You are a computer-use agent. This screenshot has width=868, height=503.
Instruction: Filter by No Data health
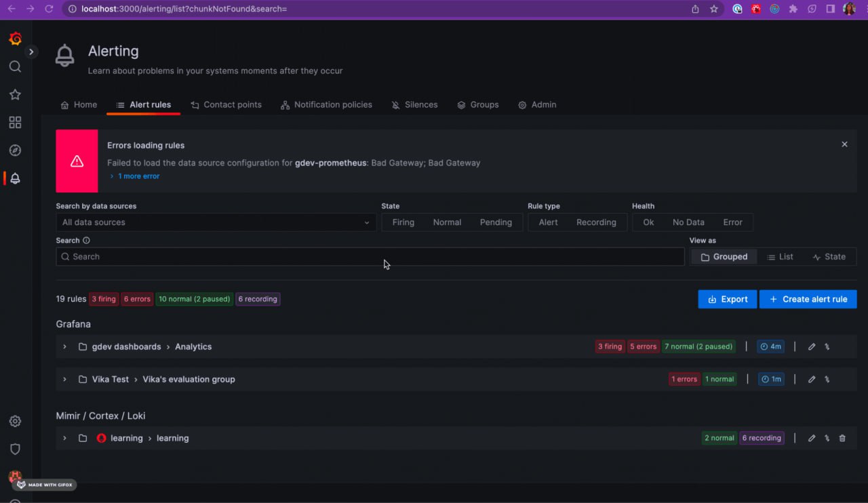688,222
